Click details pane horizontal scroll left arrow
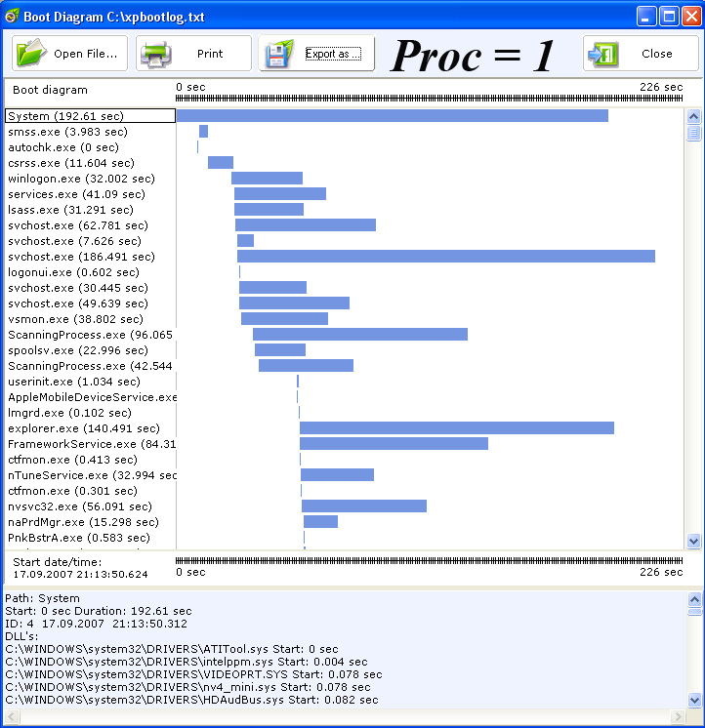Image resolution: width=705 pixels, height=728 pixels. [x=12, y=716]
